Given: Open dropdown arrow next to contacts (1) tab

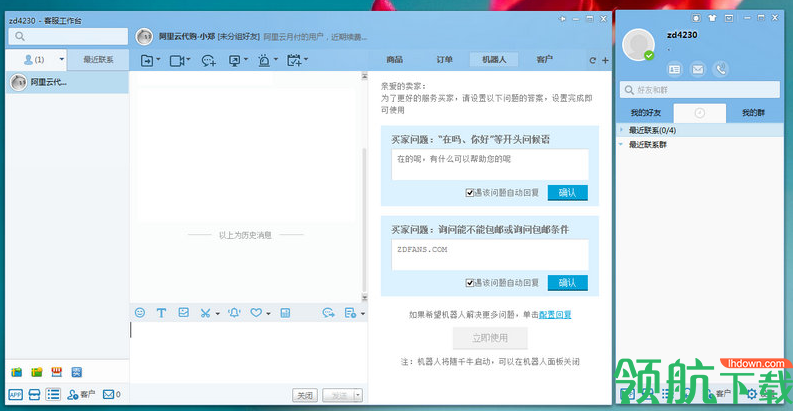Looking at the screenshot, I should pyautogui.click(x=62, y=60).
